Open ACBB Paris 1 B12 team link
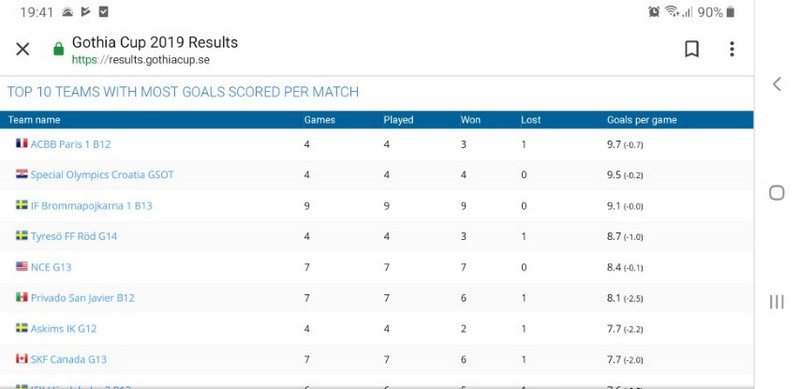The width and height of the screenshot is (800, 389). click(70, 144)
